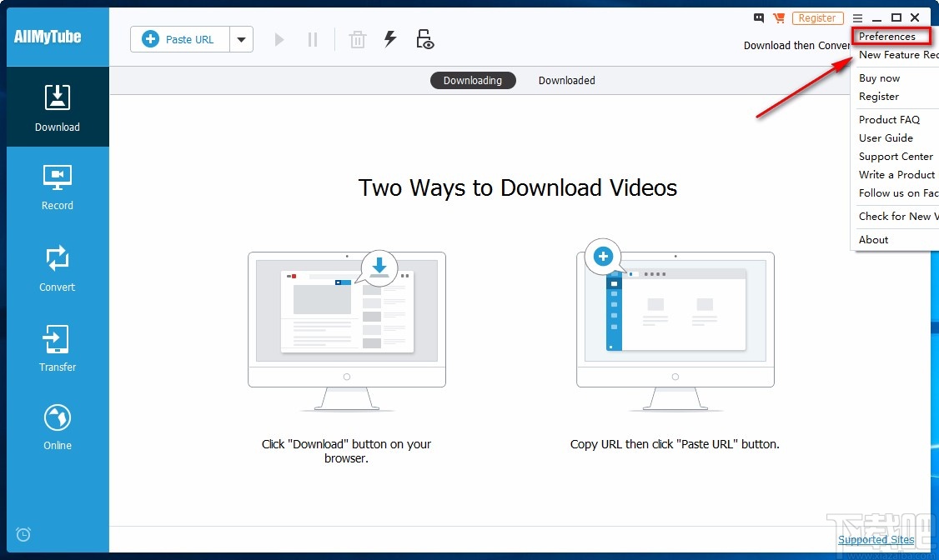
Task: Open the Download section in sidebar
Action: (x=58, y=107)
